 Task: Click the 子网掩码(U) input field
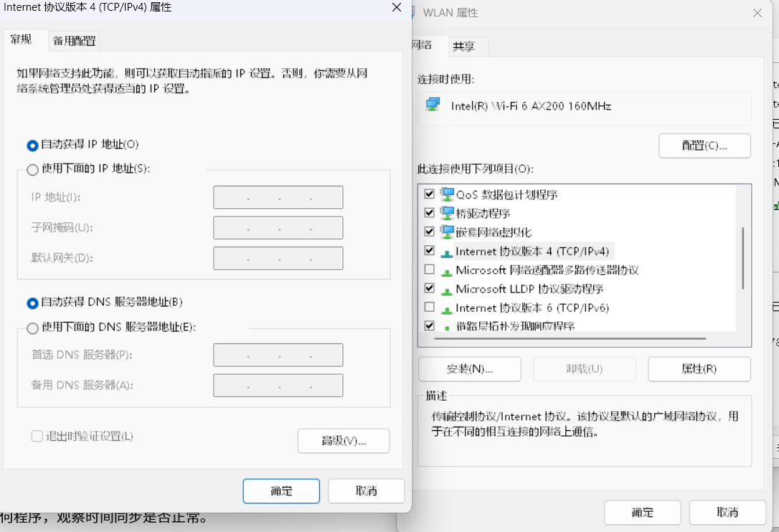point(278,228)
